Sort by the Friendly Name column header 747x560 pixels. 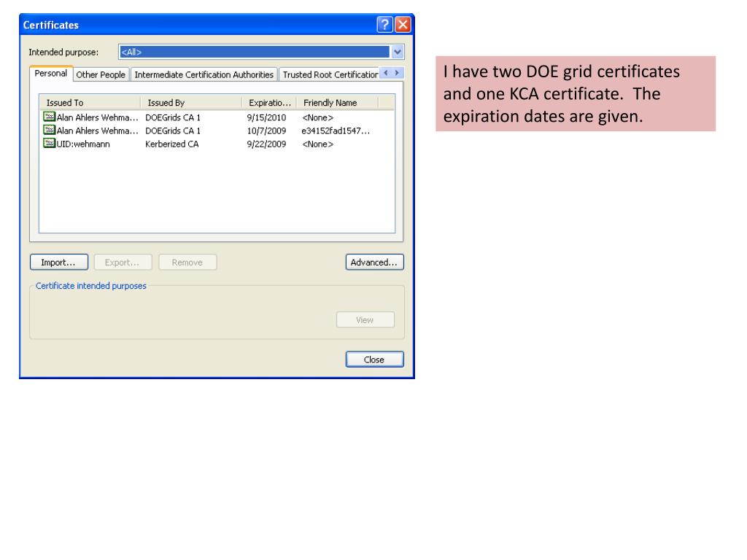[337, 103]
